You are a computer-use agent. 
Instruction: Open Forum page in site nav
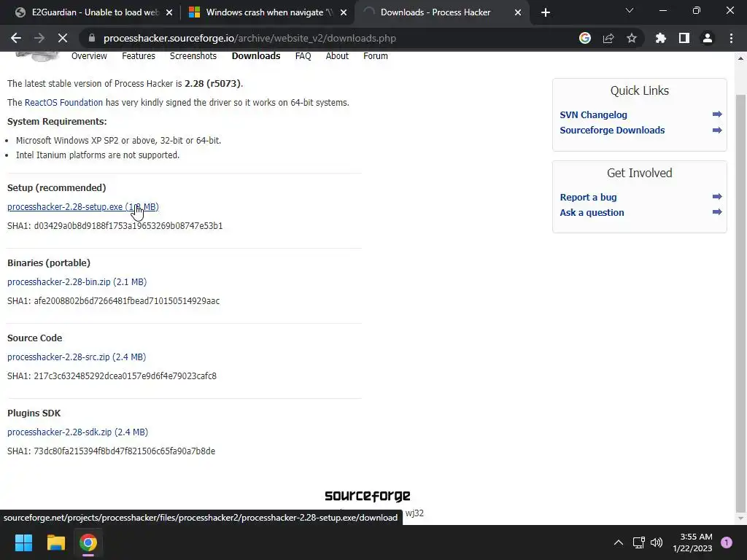click(376, 56)
